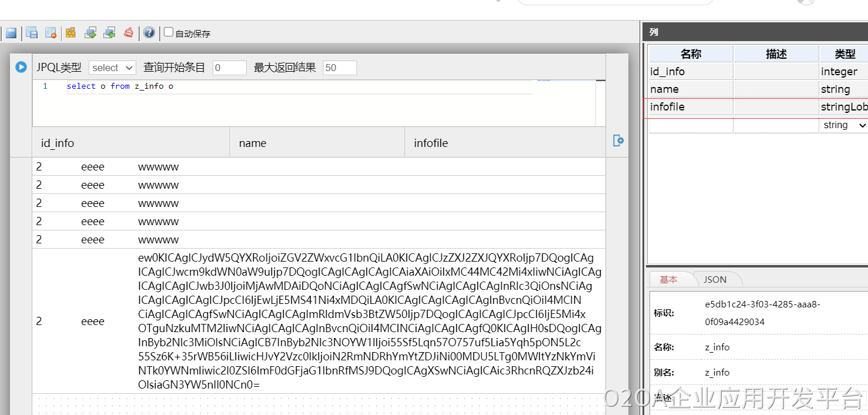Run the JPQL query with the play button

[x=21, y=67]
